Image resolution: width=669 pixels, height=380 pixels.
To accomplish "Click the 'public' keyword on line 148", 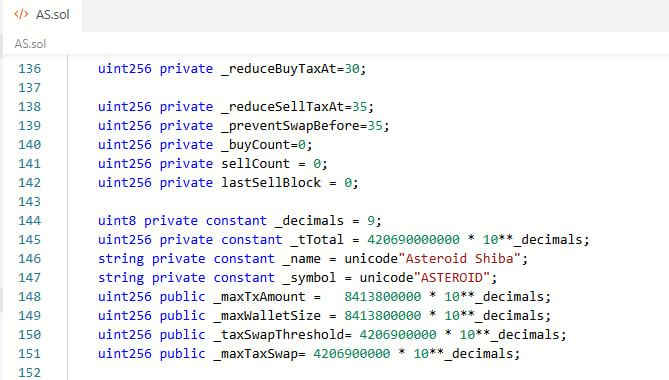I will coord(183,297).
